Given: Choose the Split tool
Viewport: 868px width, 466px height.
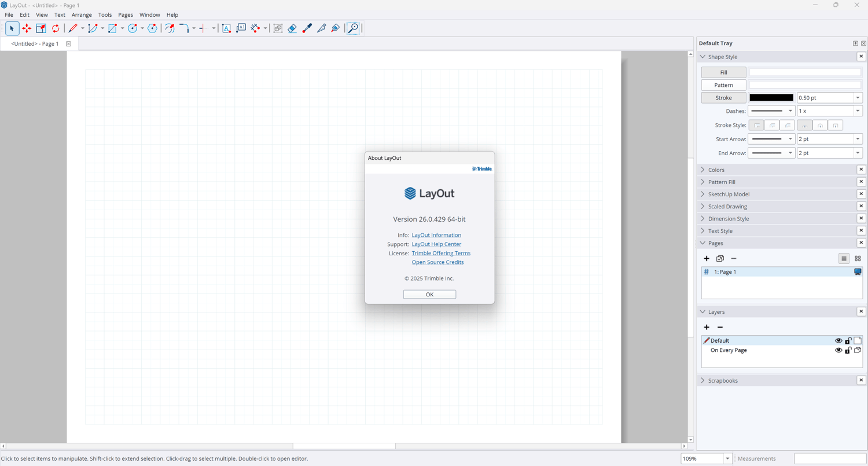Looking at the screenshot, I should point(321,28).
